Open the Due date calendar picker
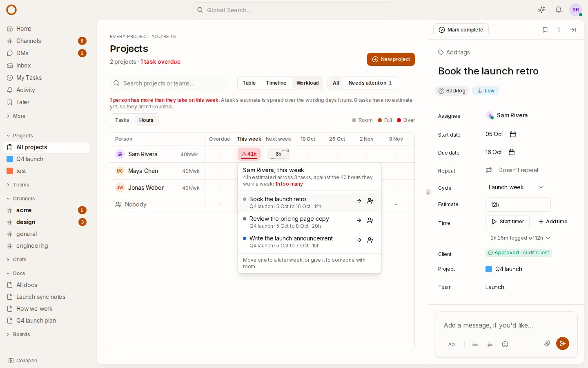Screen dimensions: 588x368 pos(512,152)
